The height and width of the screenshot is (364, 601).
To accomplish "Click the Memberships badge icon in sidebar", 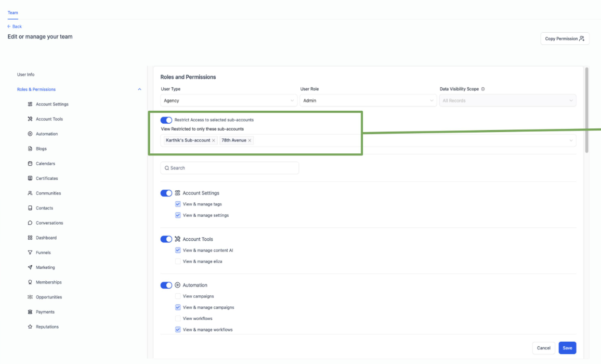I will [30, 282].
